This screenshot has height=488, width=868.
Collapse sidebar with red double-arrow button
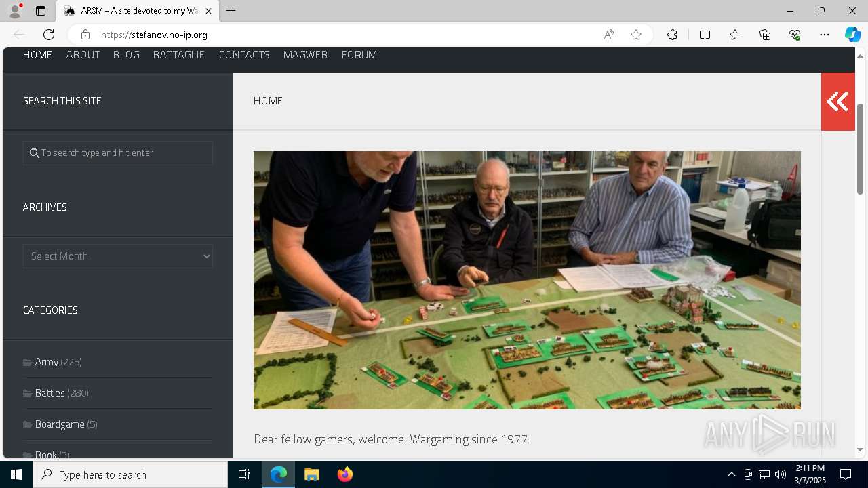pos(837,102)
